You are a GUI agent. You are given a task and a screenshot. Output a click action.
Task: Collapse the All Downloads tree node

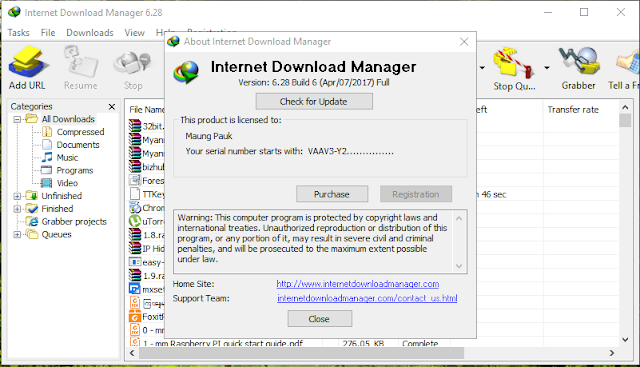pyautogui.click(x=17, y=119)
